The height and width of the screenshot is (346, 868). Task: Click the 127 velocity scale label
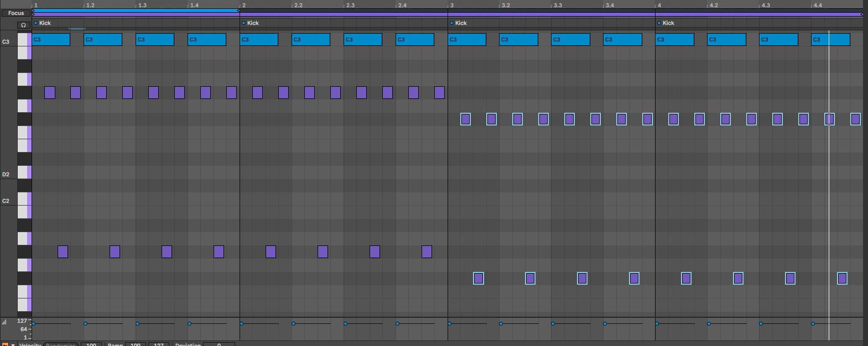coord(22,321)
